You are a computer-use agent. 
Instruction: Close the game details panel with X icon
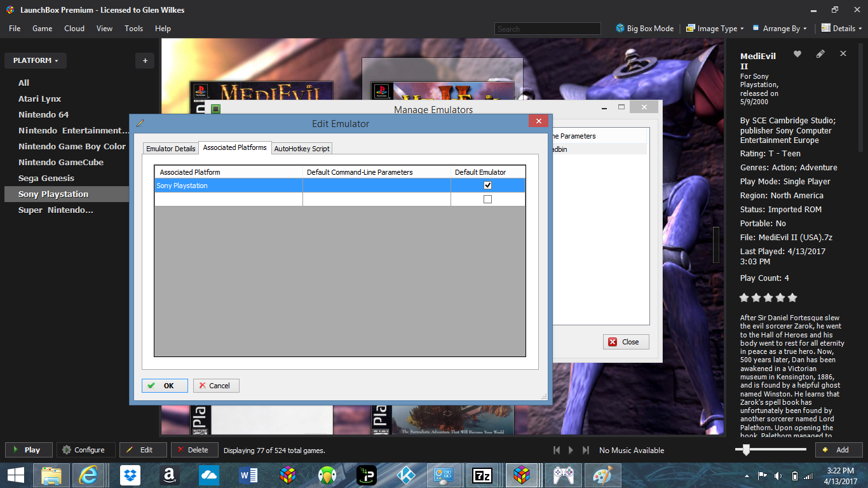[843, 54]
